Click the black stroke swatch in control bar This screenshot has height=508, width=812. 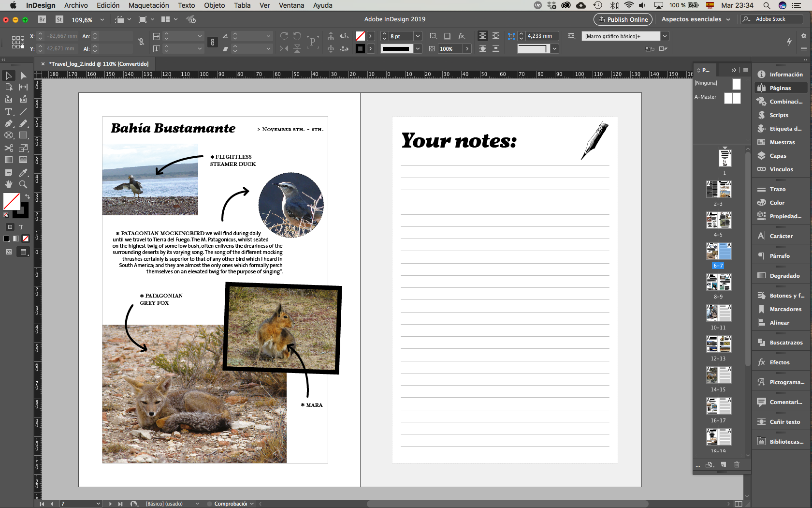pos(360,48)
